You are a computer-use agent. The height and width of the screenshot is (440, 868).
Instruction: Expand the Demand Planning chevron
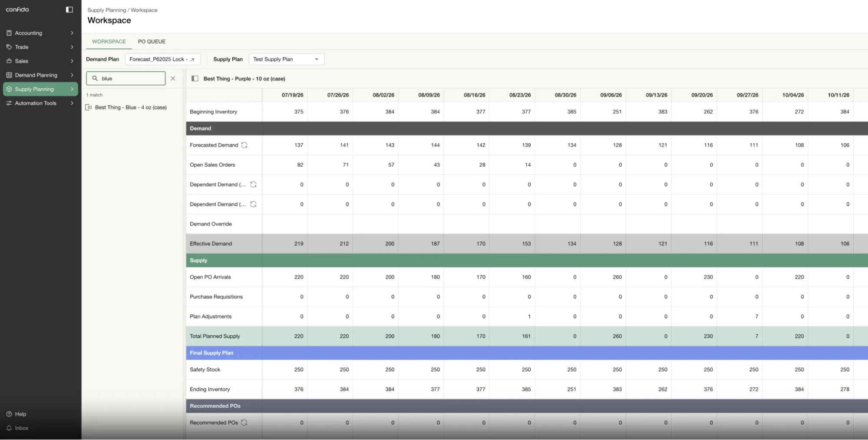coord(72,75)
